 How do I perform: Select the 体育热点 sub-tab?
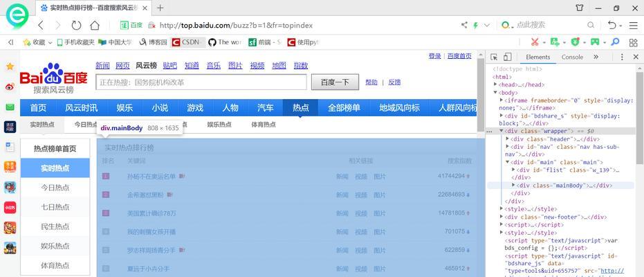click(264, 125)
